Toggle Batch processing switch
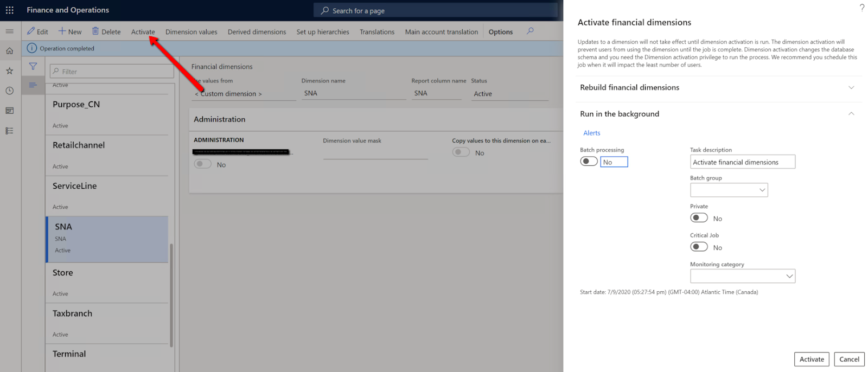The width and height of the screenshot is (868, 372). (589, 161)
